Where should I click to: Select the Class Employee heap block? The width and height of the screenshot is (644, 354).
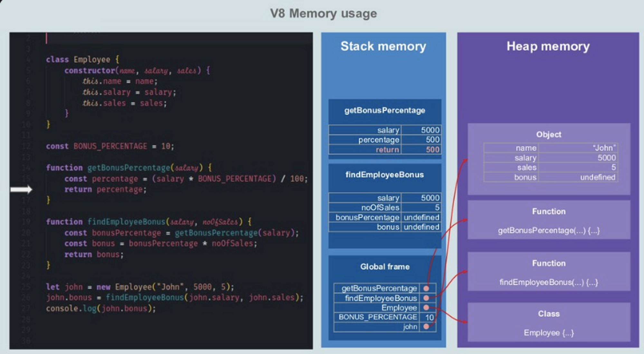(548, 322)
